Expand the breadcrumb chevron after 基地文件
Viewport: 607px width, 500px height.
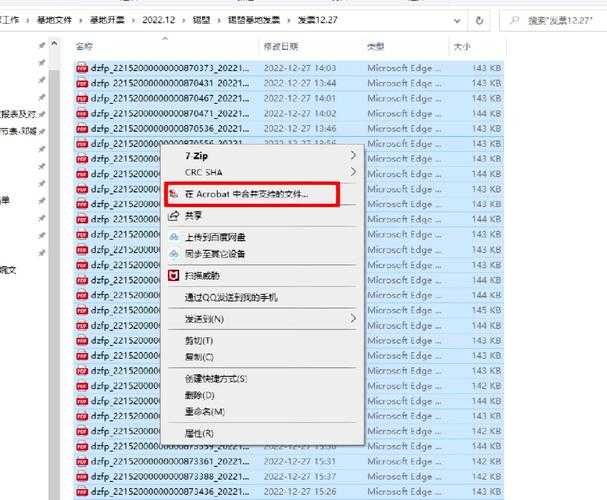(81, 20)
